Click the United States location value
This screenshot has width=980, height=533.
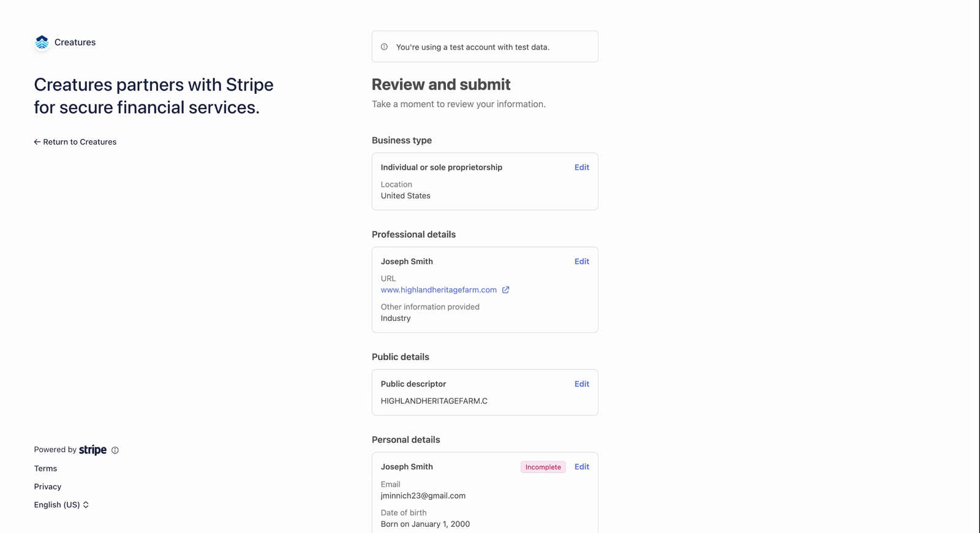[x=405, y=196]
